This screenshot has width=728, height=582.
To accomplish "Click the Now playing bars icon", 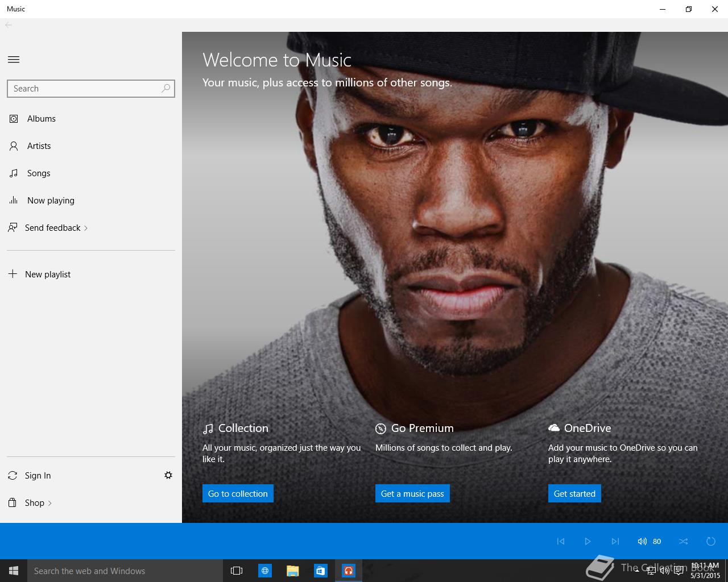I will [x=14, y=200].
